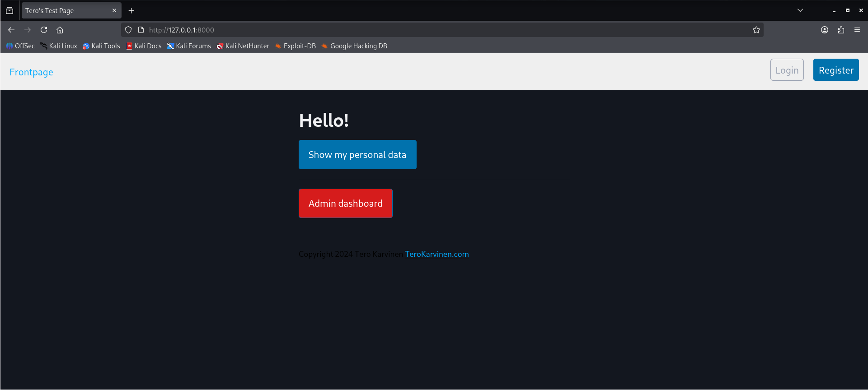Click the Login button
Viewport: 868px width, 390px height.
point(787,70)
